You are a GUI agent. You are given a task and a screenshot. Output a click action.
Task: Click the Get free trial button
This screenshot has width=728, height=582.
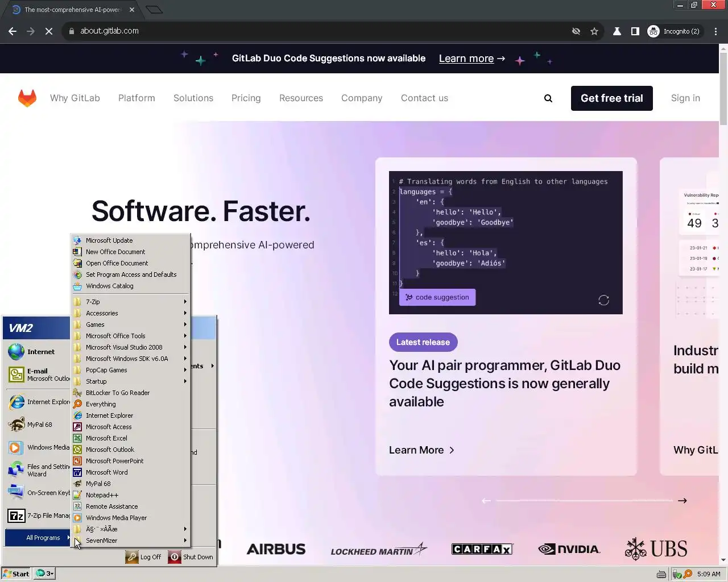[612, 98]
